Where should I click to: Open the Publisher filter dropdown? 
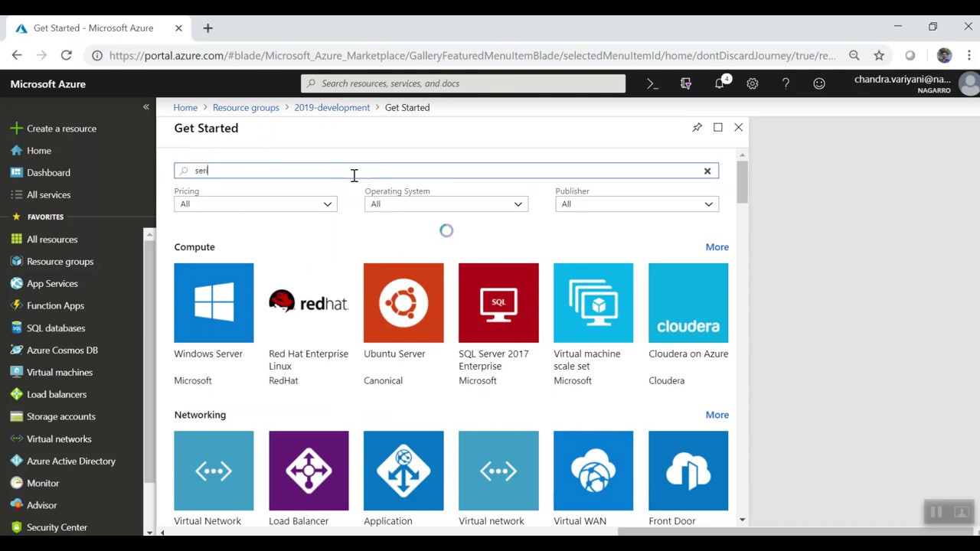[637, 204]
